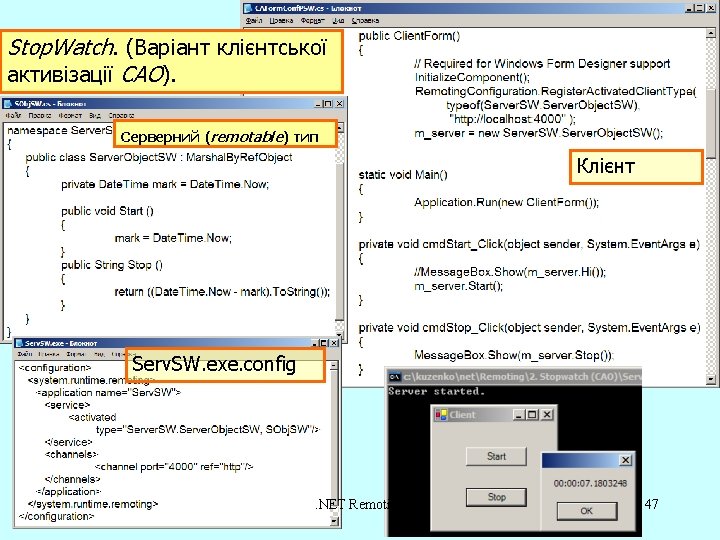The height and width of the screenshot is (540, 720).
Task: Maximize the Client form window
Action: [x=532, y=415]
